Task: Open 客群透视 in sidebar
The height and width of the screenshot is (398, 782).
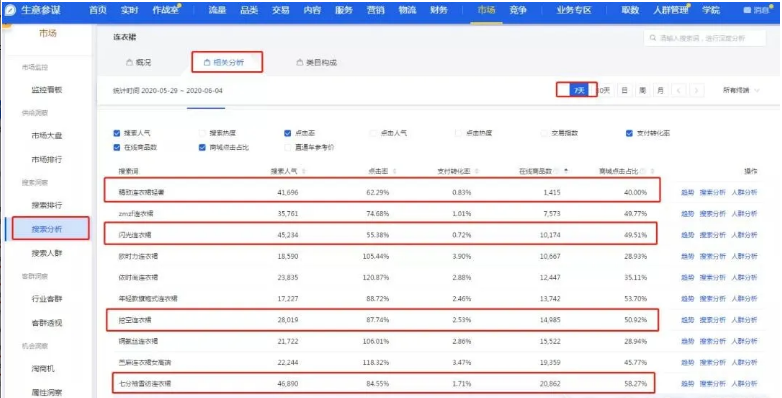Action: [47, 323]
